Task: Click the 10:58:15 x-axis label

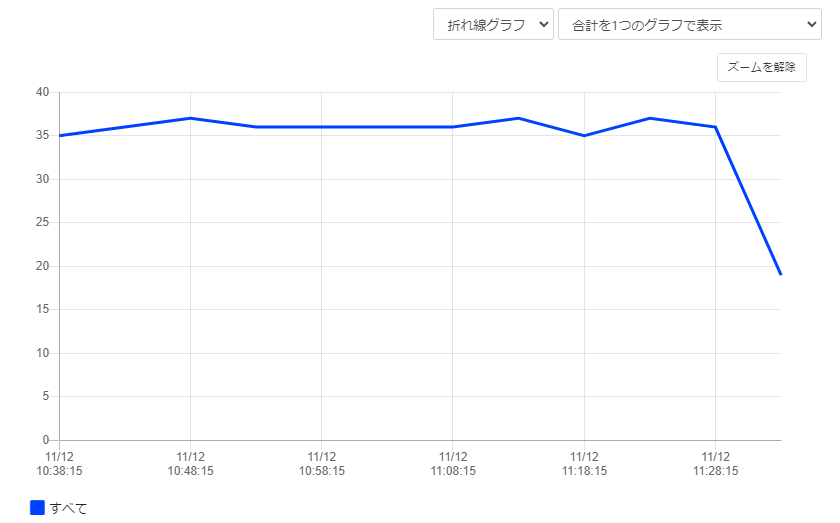Action: tap(321, 463)
